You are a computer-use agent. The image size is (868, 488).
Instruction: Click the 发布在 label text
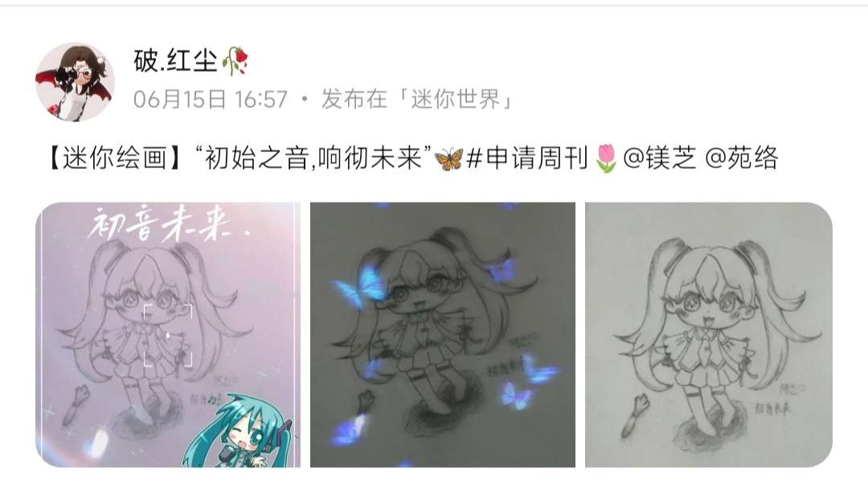coord(354,100)
